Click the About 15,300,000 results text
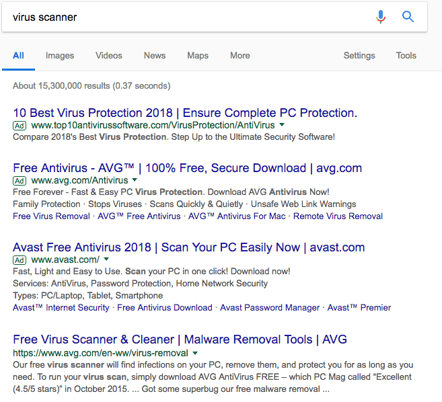The height and width of the screenshot is (402, 442). point(92,86)
